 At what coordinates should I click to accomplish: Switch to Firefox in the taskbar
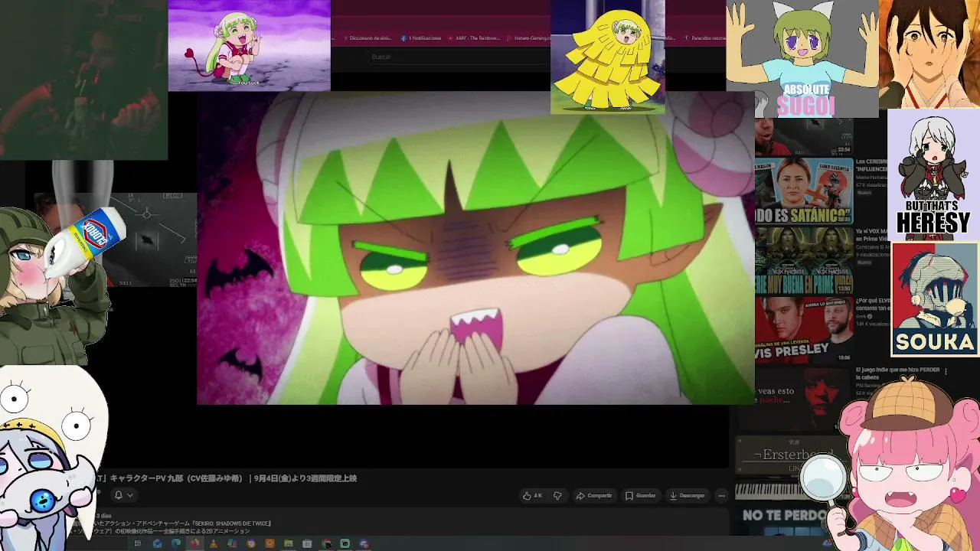(x=194, y=543)
